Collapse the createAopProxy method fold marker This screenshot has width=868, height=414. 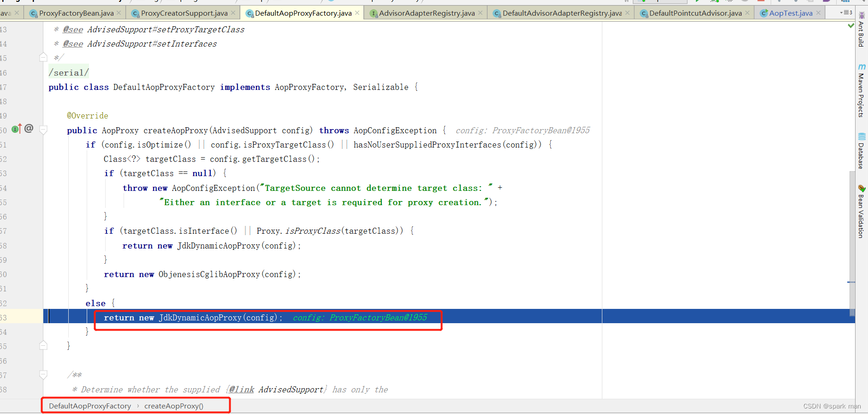point(43,130)
